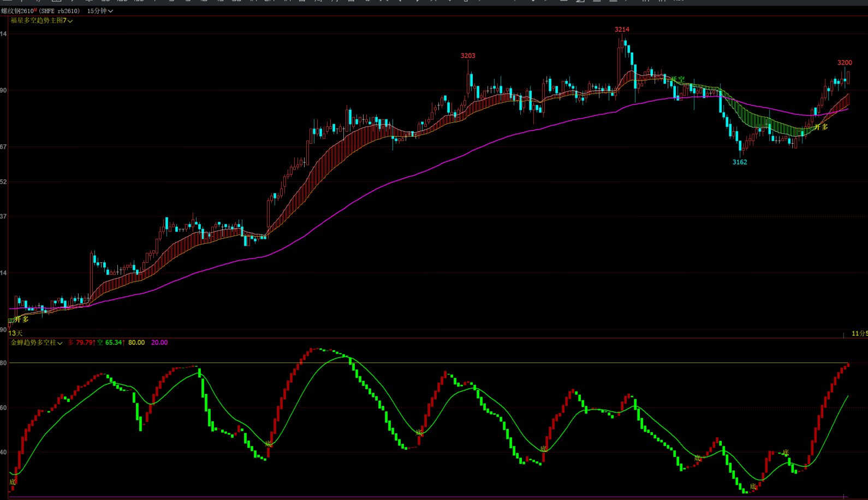Click the 开多 signal near the 3200 rally
This screenshot has width=868, height=500.
[821, 127]
